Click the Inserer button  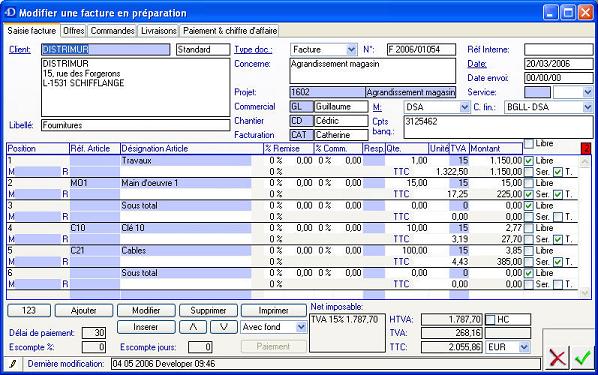coord(146,327)
